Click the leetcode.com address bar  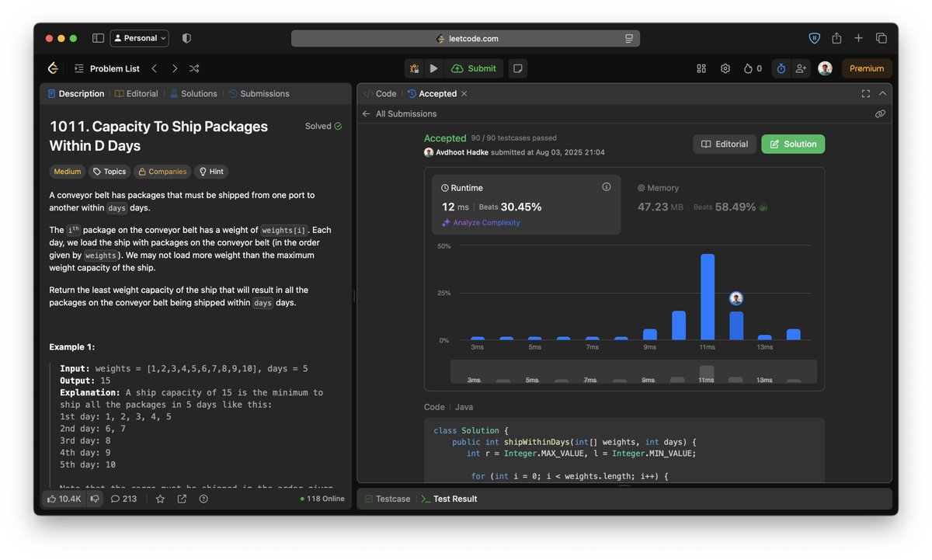pyautogui.click(x=466, y=38)
